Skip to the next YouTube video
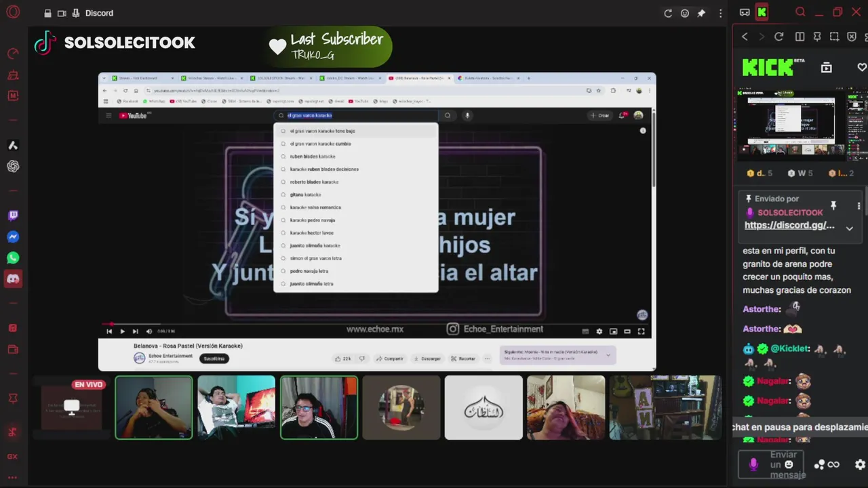This screenshot has width=868, height=488. click(x=135, y=331)
